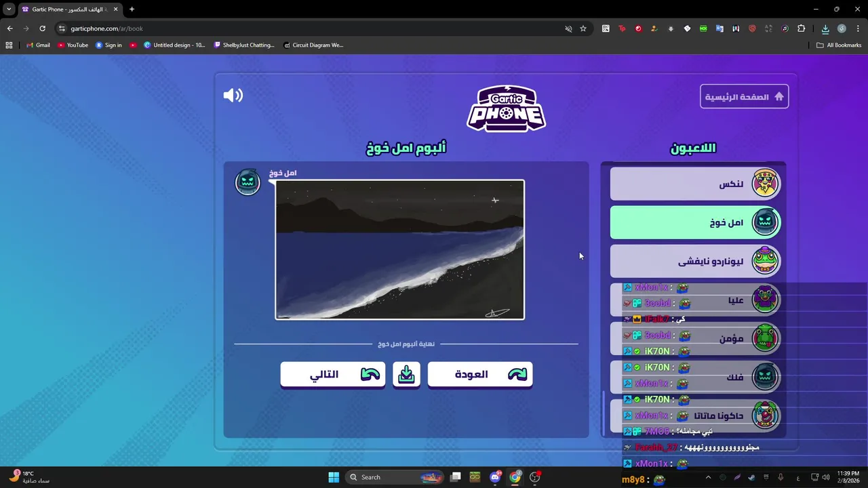Bookmark this page with the star icon
Viewport: 868px width, 488px height.
[583, 28]
